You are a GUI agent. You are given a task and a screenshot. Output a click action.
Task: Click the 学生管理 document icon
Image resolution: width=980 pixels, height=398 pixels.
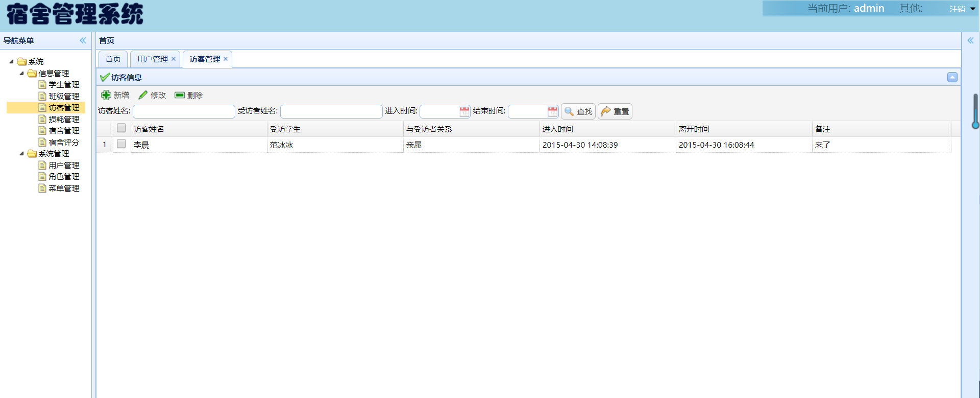tap(42, 84)
